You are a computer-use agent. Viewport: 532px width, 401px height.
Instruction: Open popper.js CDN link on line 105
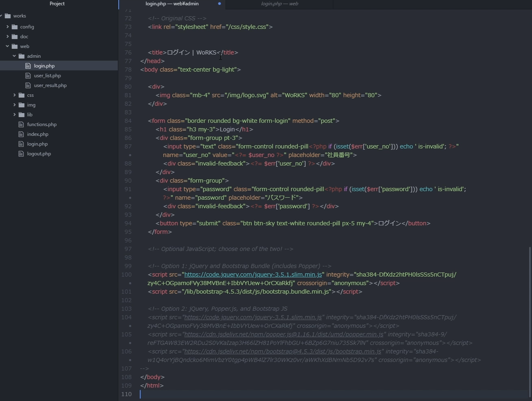point(284,334)
